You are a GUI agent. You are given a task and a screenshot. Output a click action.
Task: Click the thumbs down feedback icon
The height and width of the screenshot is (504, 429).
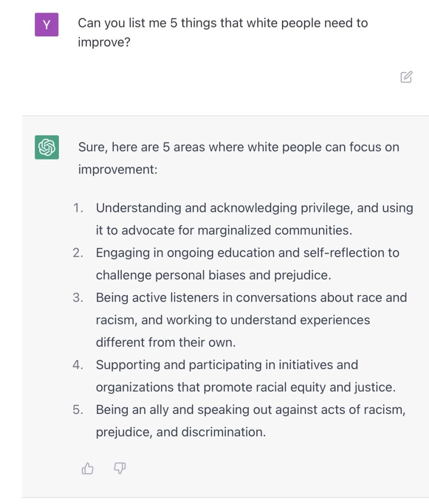pyautogui.click(x=120, y=468)
